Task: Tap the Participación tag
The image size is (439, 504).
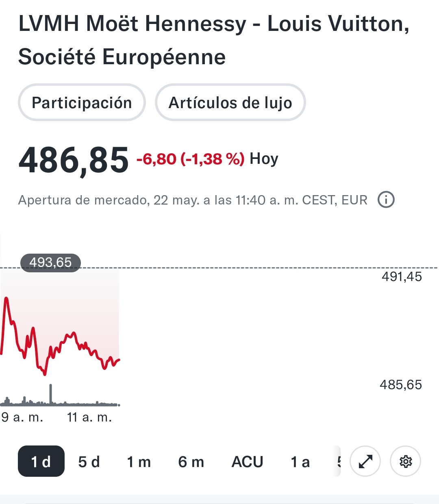Action: 82,103
